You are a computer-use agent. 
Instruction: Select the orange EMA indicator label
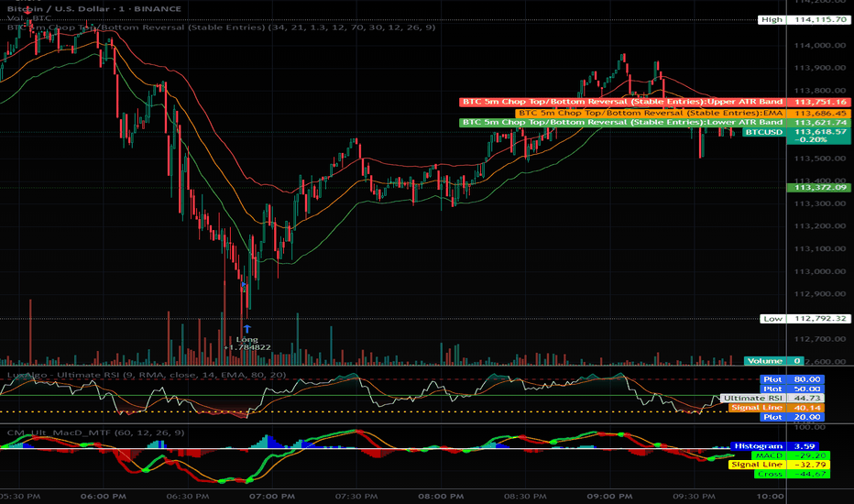coord(651,114)
